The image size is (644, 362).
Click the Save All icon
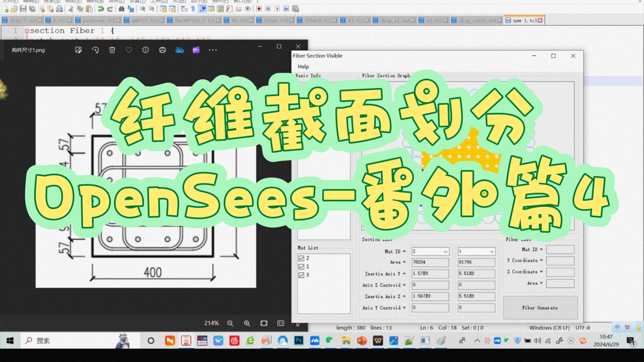32,9
